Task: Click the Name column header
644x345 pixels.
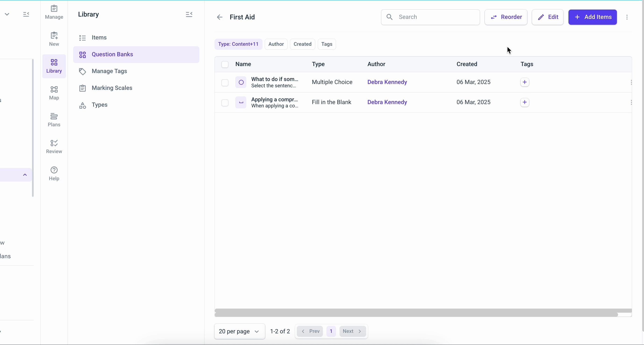Action: click(x=243, y=64)
